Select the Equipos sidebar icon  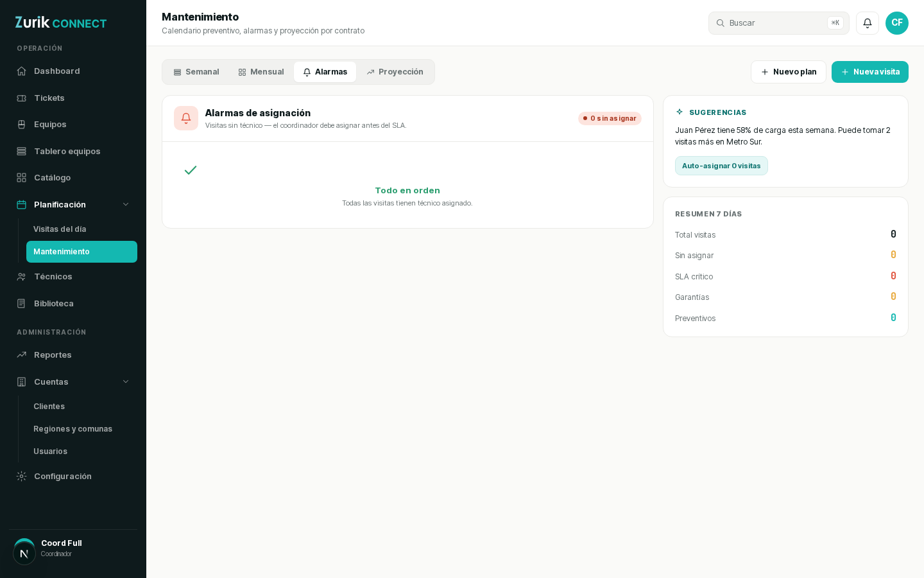pyautogui.click(x=22, y=125)
